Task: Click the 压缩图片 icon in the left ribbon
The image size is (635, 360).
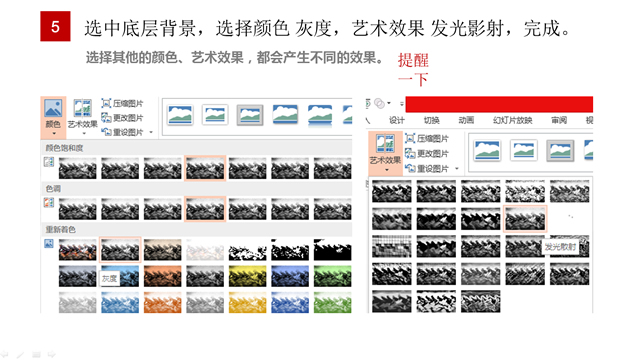Action: 106,103
